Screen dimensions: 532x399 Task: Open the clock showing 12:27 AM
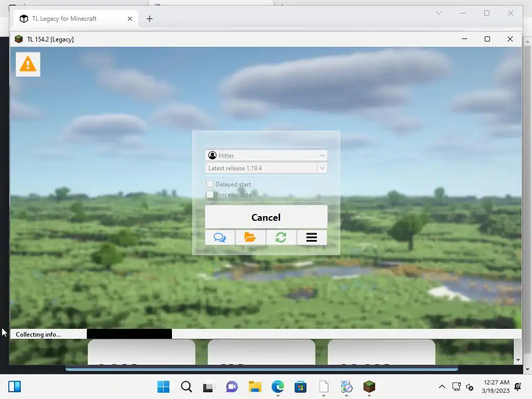coord(496,387)
